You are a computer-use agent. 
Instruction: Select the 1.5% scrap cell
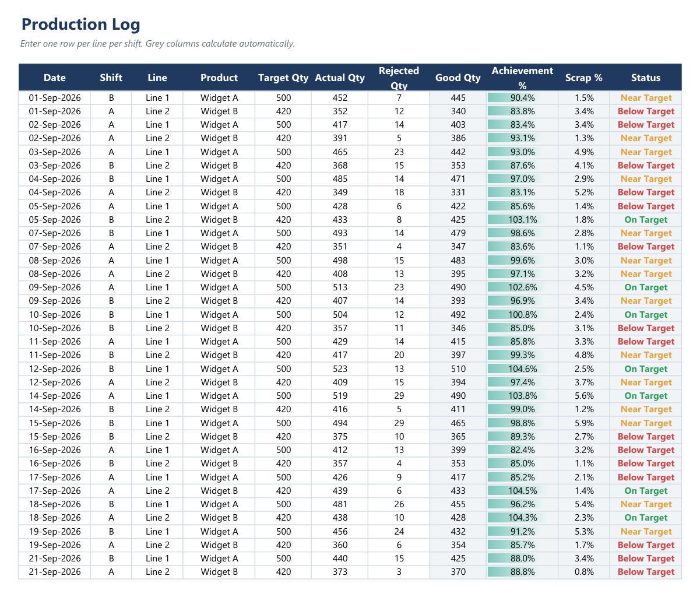pos(584,98)
